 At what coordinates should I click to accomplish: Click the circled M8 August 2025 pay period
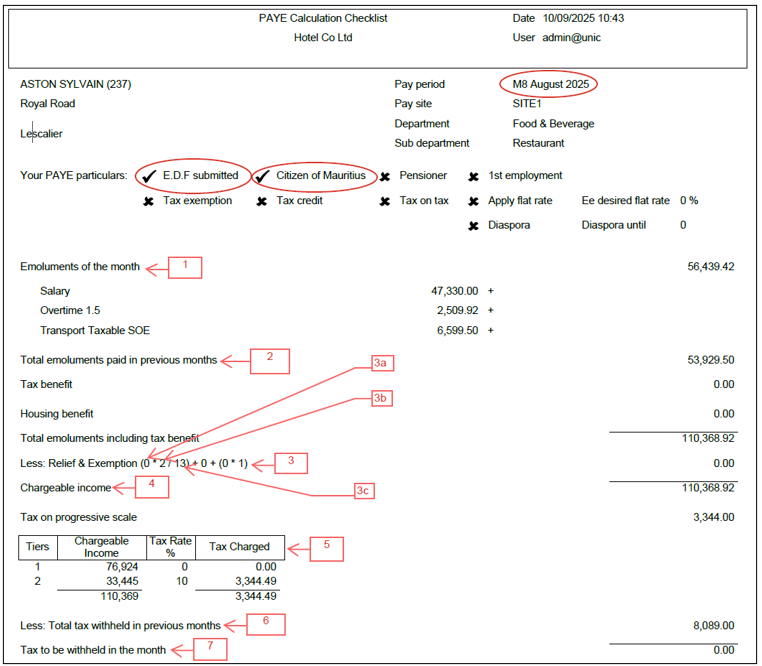click(x=549, y=85)
